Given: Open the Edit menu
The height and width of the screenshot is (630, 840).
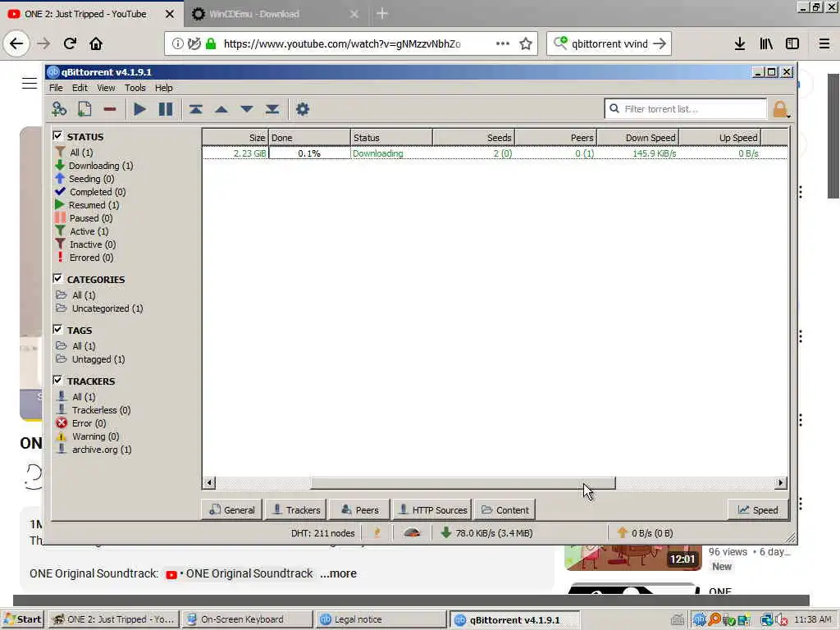Looking at the screenshot, I should point(80,88).
